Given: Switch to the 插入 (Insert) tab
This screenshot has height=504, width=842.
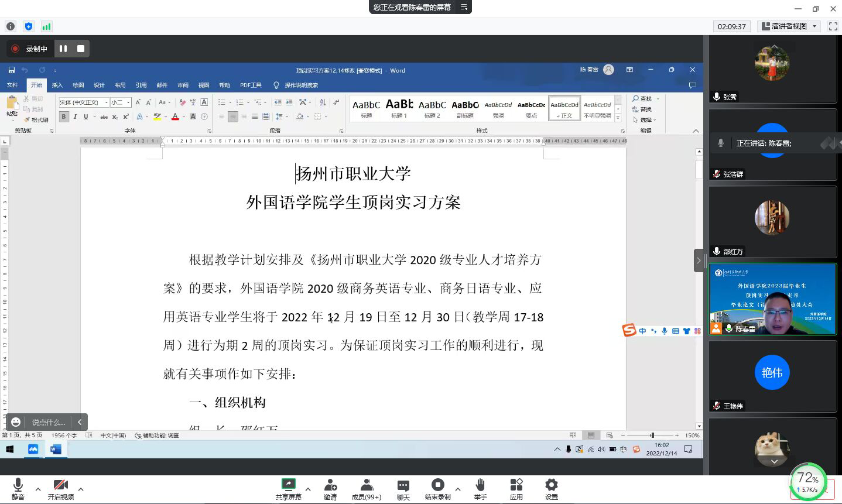Looking at the screenshot, I should pyautogui.click(x=57, y=85).
